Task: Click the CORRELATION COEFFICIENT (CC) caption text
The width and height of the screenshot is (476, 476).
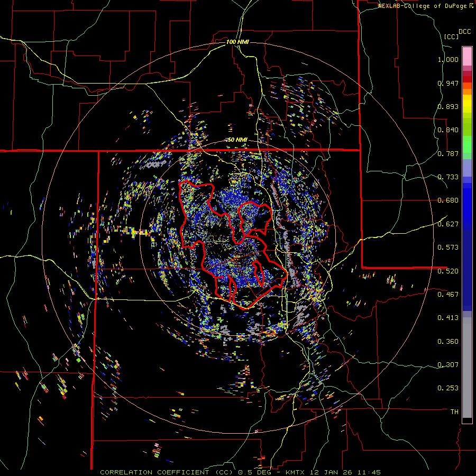Action: tap(167, 472)
